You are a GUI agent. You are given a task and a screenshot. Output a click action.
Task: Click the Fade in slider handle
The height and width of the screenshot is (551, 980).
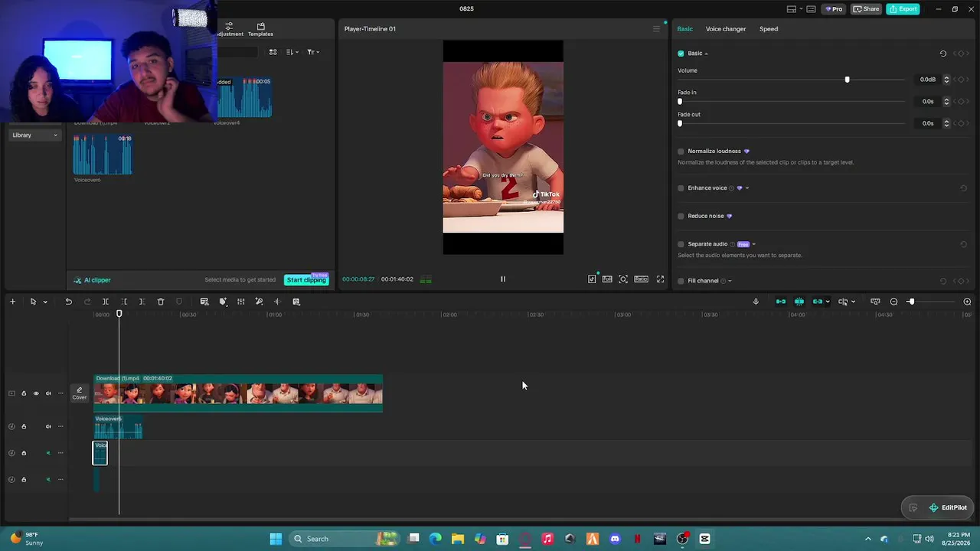pyautogui.click(x=680, y=101)
